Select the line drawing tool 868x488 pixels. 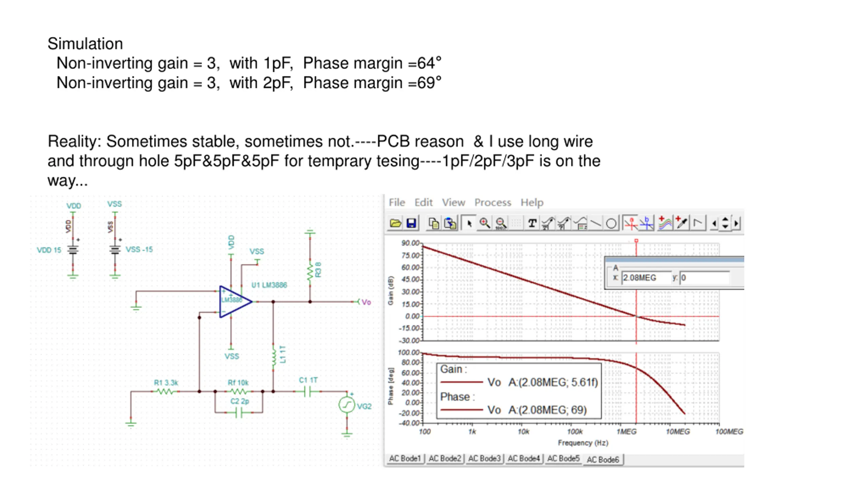pos(595,224)
